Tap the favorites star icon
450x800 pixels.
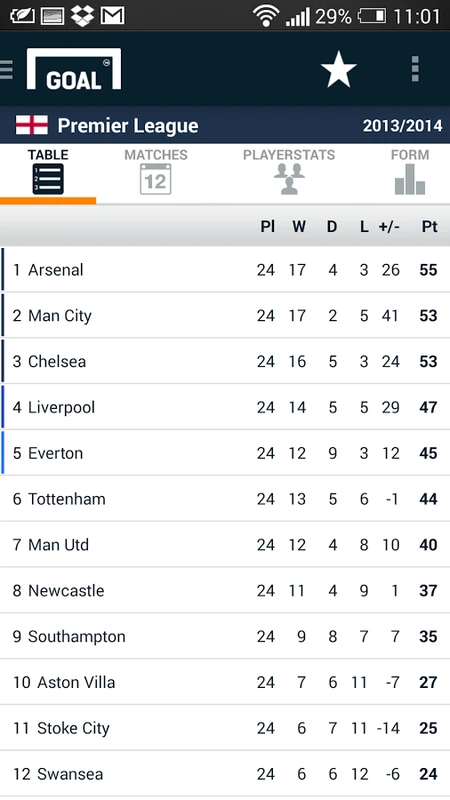(x=338, y=69)
